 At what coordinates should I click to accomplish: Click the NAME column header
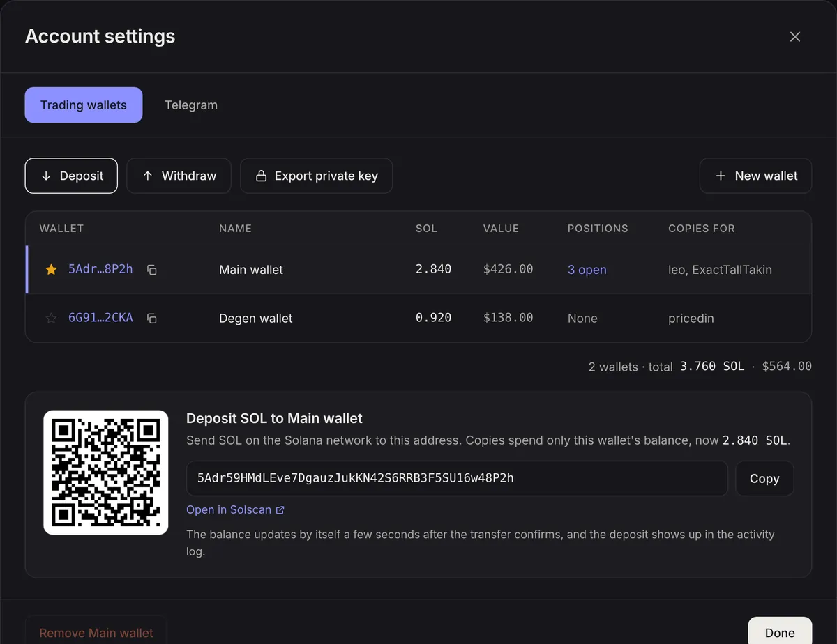click(235, 229)
